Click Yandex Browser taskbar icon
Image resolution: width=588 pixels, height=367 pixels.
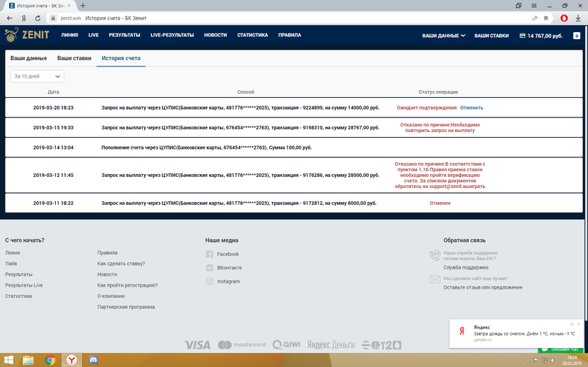pos(71,360)
